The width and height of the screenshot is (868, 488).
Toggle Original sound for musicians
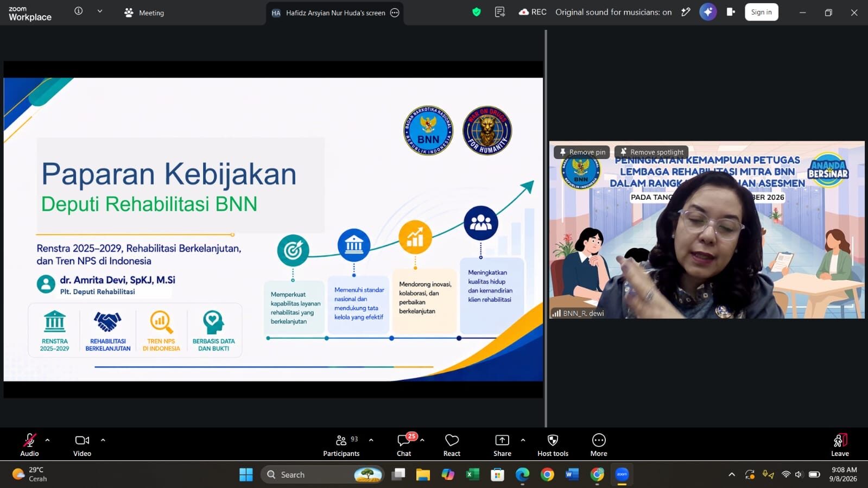(x=613, y=12)
